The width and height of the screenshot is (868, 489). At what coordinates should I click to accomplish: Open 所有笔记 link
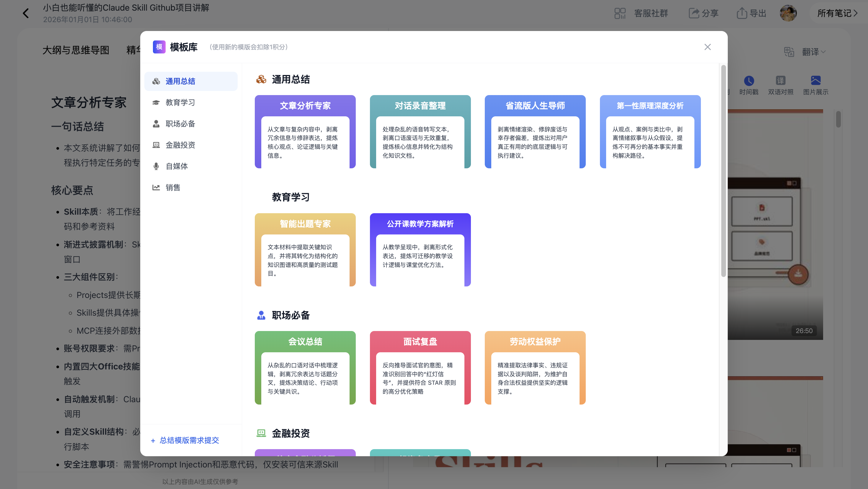(x=837, y=13)
